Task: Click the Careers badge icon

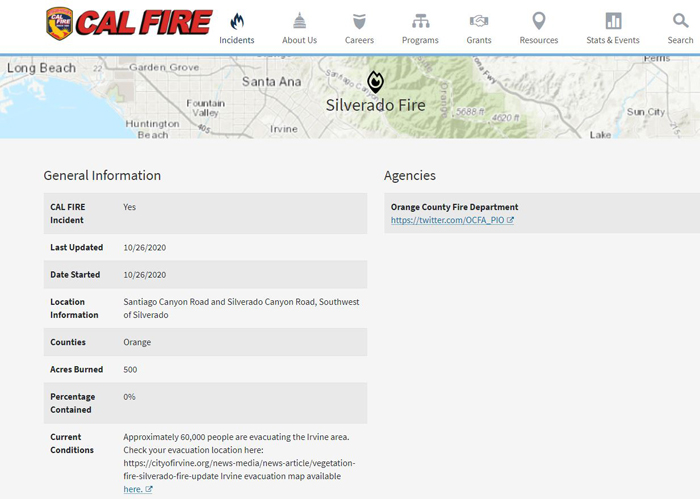Action: point(359,21)
